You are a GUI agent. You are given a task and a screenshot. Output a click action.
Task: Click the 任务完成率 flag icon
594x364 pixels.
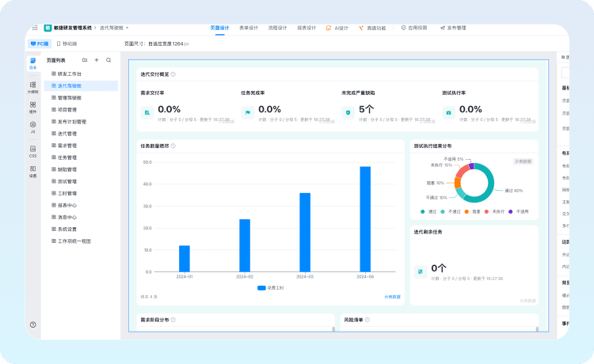coord(247,112)
